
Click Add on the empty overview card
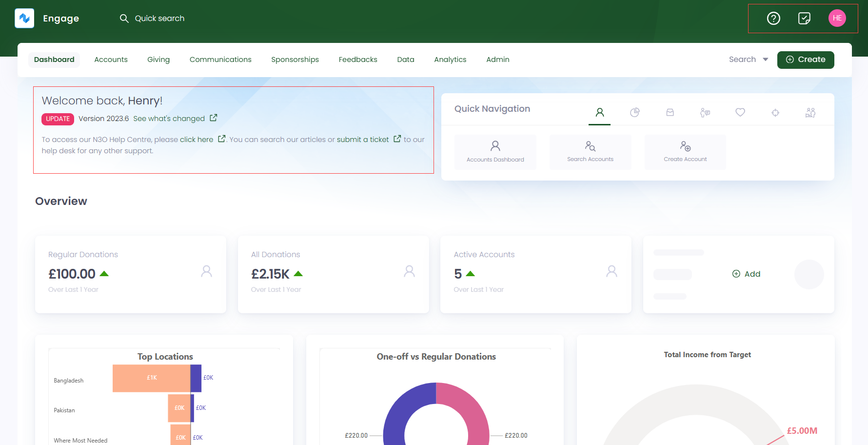click(x=747, y=274)
